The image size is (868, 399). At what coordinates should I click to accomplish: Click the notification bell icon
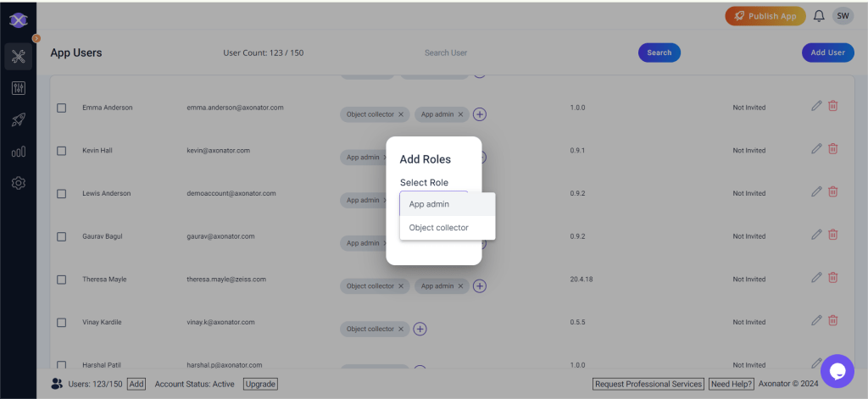point(819,16)
